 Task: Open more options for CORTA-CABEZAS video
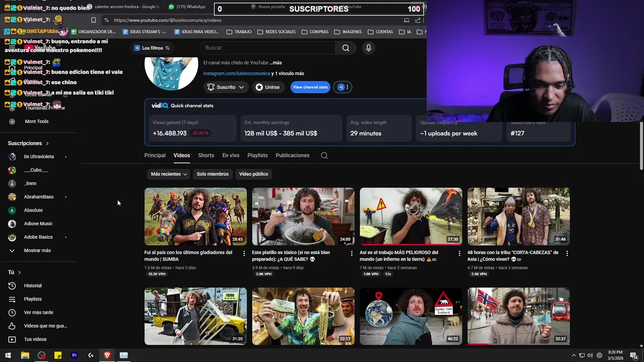(567, 253)
